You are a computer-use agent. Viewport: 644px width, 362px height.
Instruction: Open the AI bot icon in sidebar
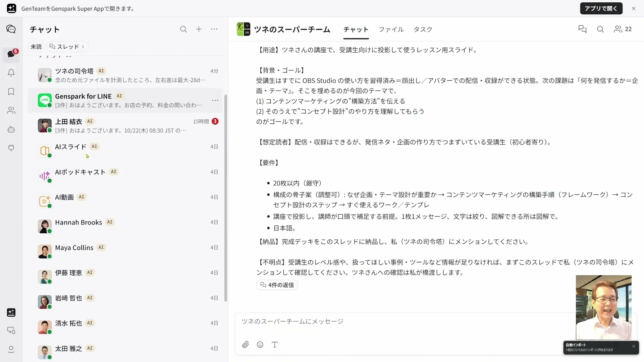11,129
